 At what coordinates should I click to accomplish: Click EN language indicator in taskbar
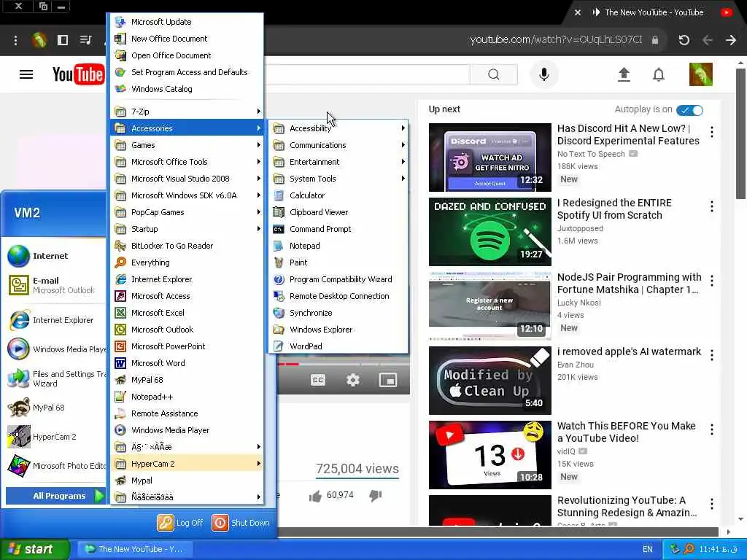(x=648, y=549)
